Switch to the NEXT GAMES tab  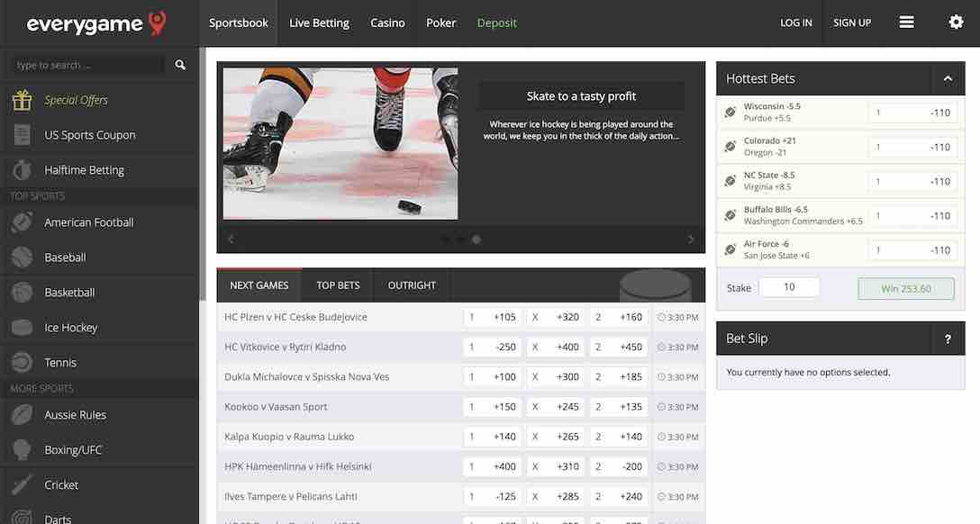(x=259, y=285)
